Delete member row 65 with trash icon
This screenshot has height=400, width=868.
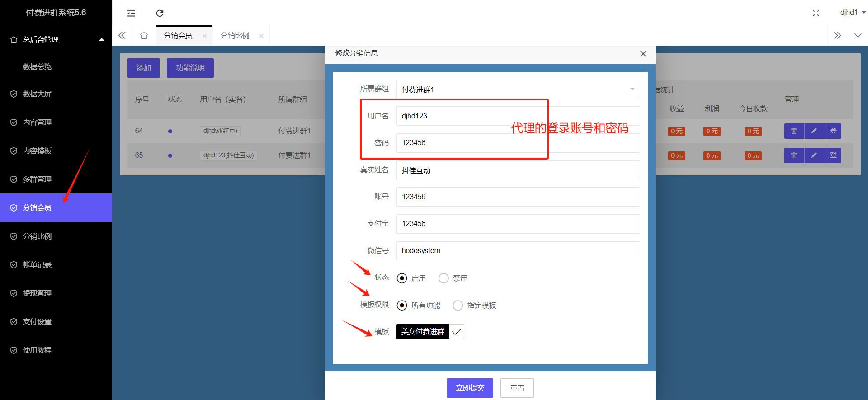(x=794, y=155)
